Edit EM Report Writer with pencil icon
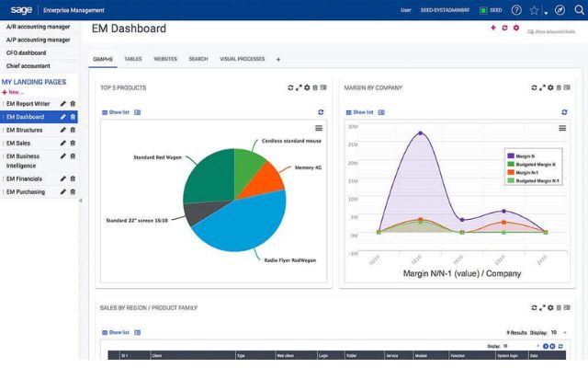Viewport: 588px width, 368px height. (x=63, y=104)
